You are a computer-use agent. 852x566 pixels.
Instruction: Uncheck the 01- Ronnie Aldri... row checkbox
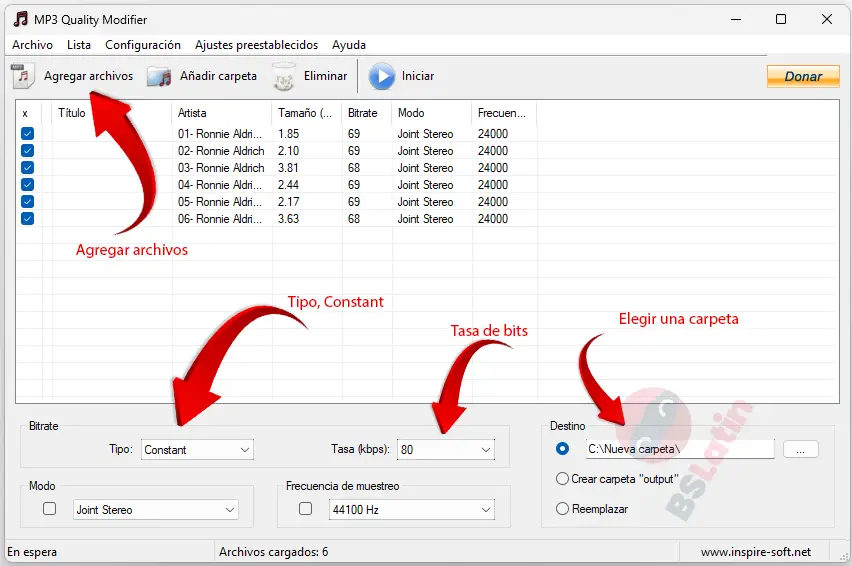[x=27, y=134]
